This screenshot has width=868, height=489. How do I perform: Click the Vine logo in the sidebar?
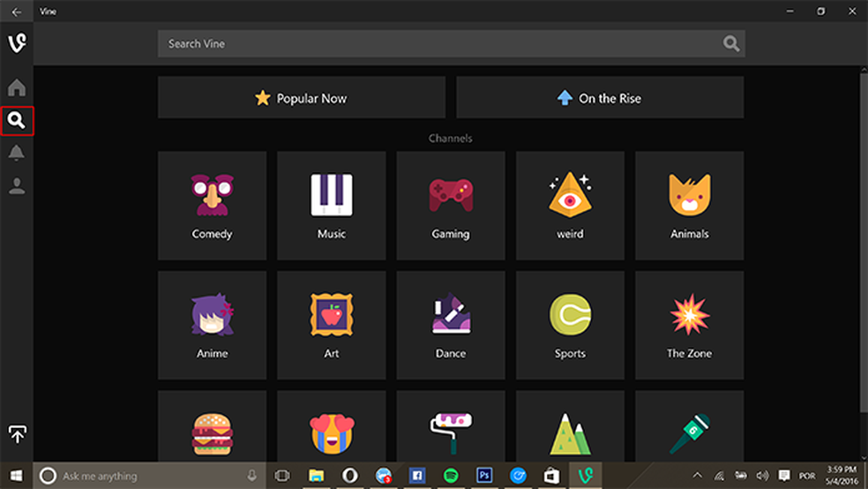pos(17,43)
